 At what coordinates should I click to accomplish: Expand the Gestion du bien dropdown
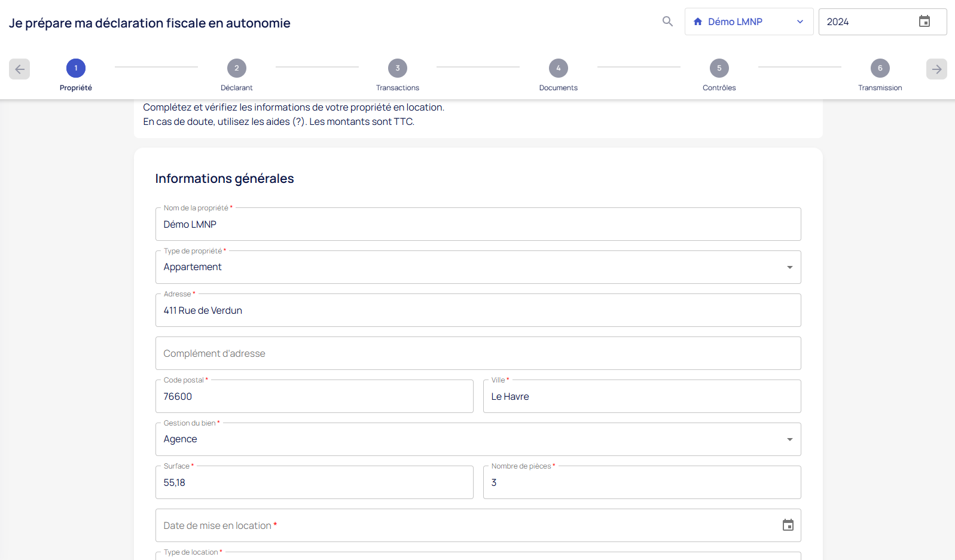pos(789,439)
